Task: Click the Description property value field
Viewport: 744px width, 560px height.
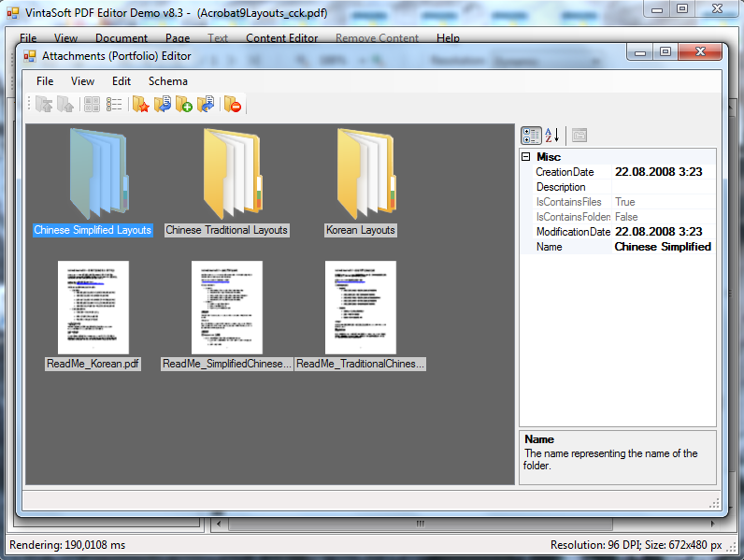Action: click(x=664, y=187)
